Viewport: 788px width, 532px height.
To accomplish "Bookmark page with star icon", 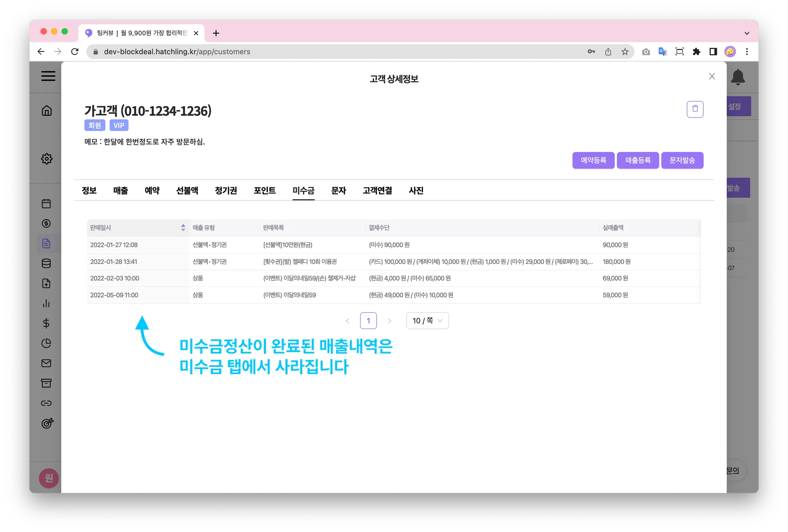I will tap(625, 52).
